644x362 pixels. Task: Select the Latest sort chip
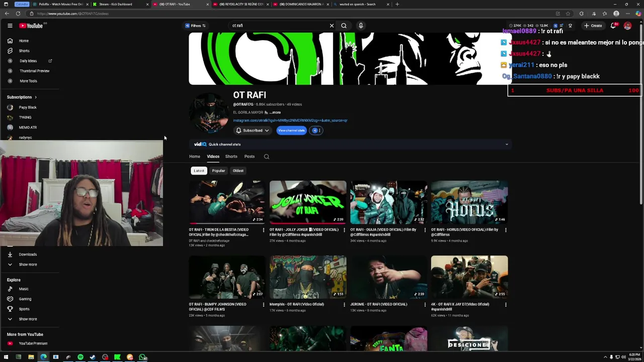coord(199,170)
